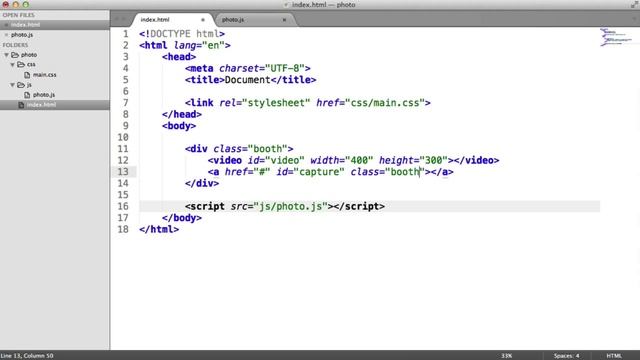Click the 33K file size status entry
The image size is (640, 360).
(507, 356)
